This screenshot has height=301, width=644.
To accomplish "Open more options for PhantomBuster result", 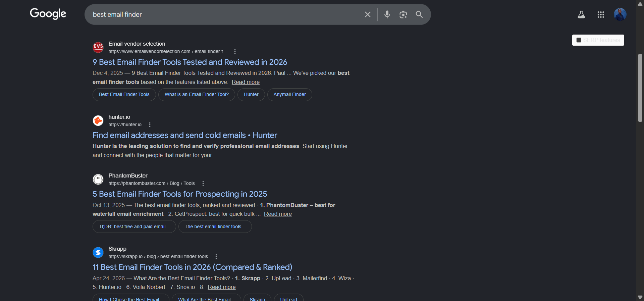I will pyautogui.click(x=203, y=184).
